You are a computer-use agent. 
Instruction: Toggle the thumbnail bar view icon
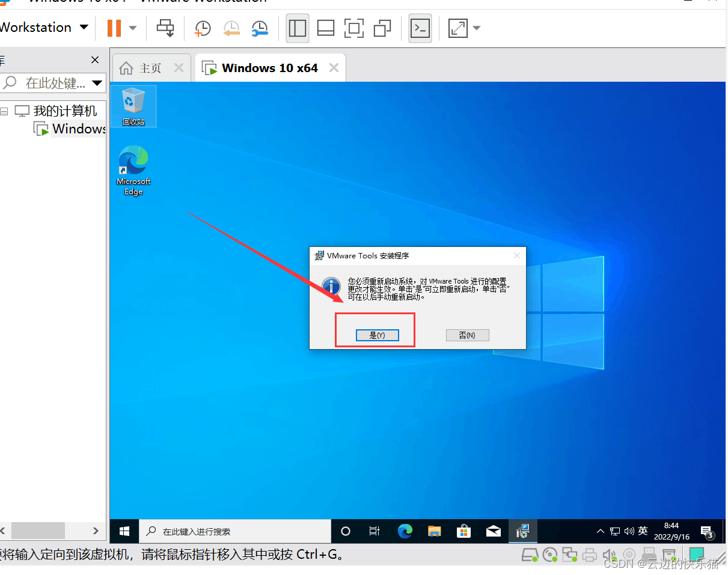coord(326,28)
